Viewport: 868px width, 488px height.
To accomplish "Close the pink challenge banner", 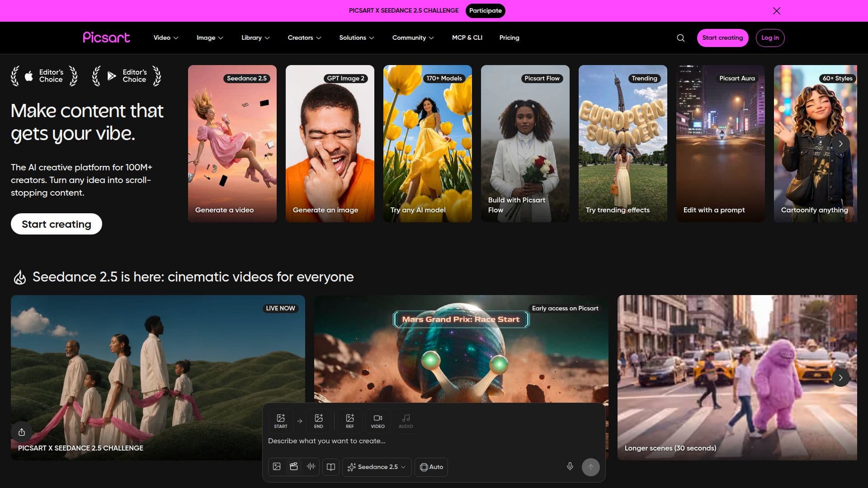I will tap(776, 11).
